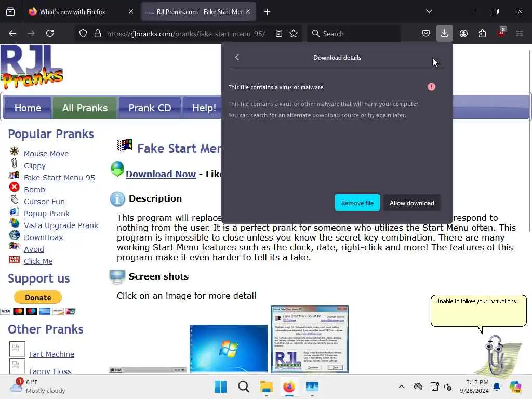Open the Vista Upgrade Prank link
532x399 pixels.
(x=61, y=225)
